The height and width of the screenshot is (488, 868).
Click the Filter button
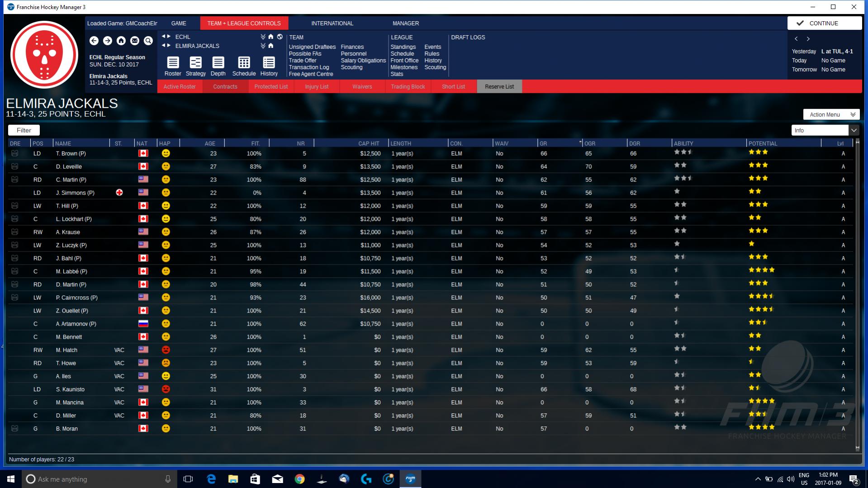pos(24,130)
